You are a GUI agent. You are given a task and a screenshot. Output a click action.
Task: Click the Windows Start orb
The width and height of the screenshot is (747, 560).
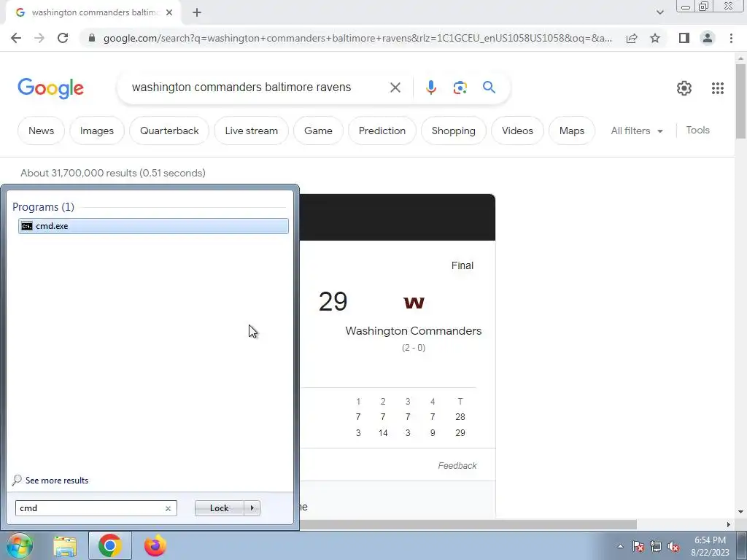[20, 545]
